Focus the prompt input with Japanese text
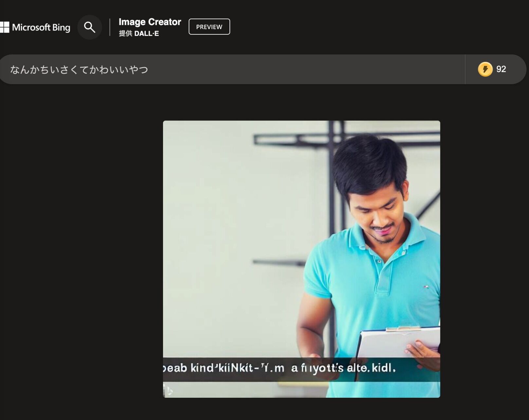The height and width of the screenshot is (420, 529). [232, 69]
